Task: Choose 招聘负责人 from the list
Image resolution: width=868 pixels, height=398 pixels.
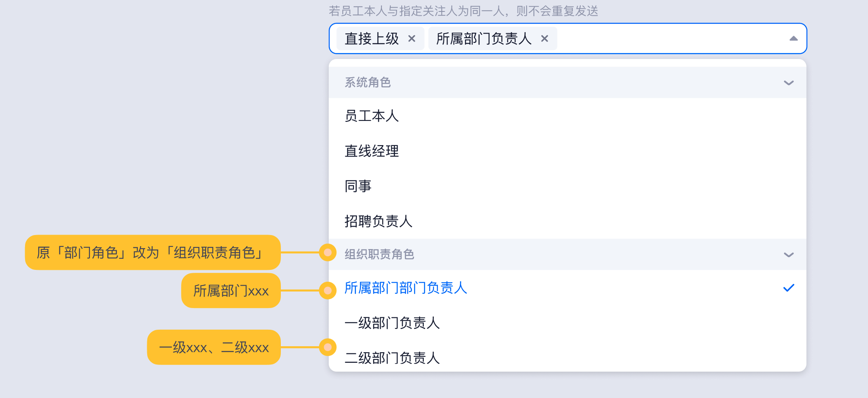Action: pos(378,221)
